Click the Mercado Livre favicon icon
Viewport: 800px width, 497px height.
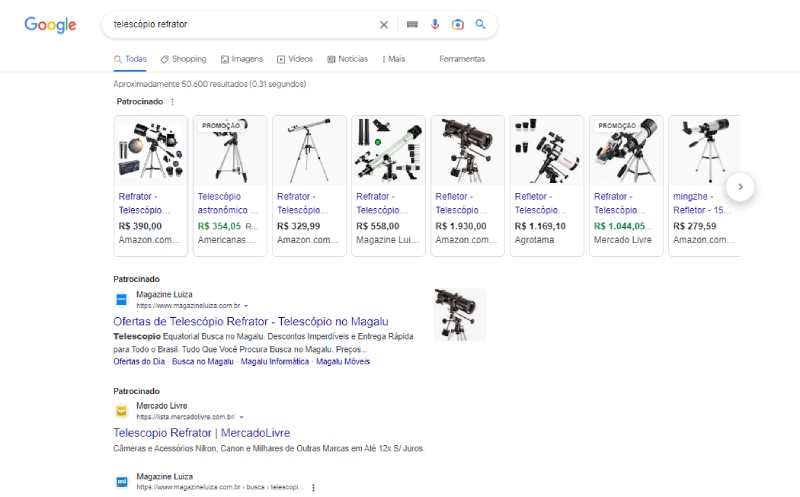121,410
